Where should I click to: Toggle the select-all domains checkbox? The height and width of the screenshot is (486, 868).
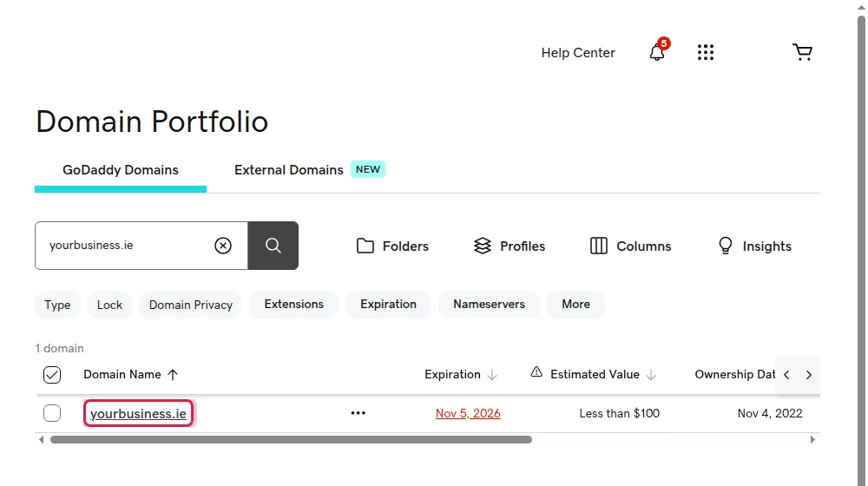[x=52, y=375]
